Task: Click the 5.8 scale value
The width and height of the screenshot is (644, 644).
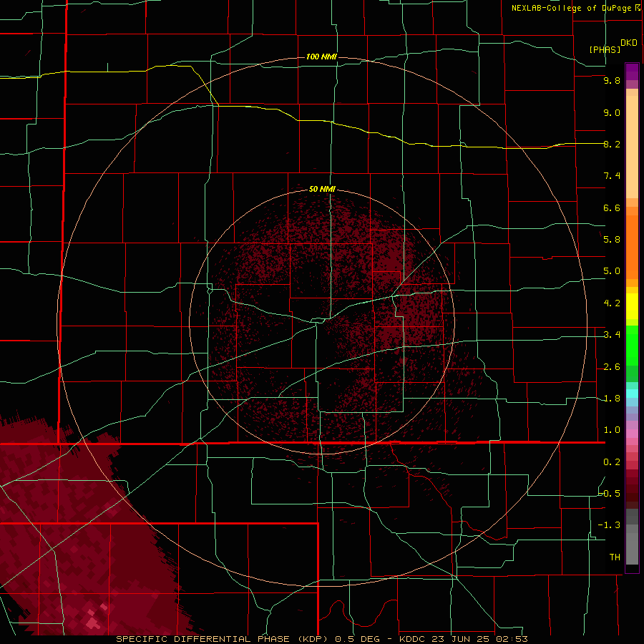Action: pyautogui.click(x=612, y=240)
